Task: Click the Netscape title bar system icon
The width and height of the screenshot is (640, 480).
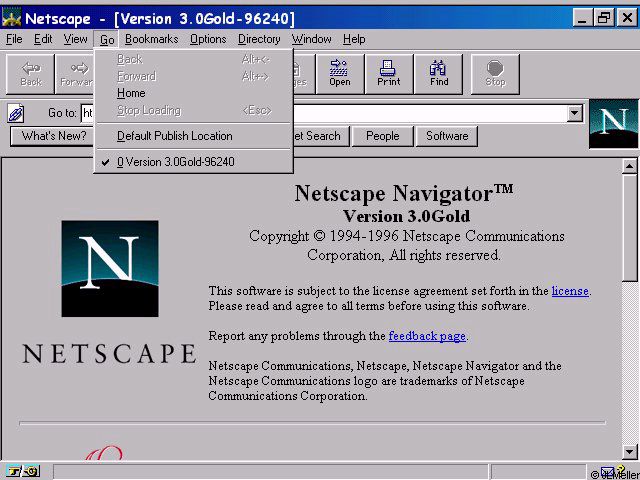Action: click(x=11, y=18)
